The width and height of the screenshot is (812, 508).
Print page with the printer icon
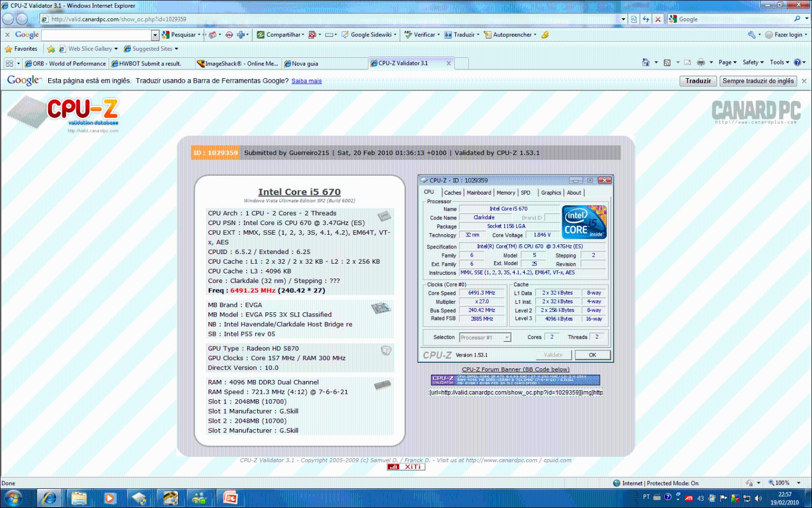701,62
